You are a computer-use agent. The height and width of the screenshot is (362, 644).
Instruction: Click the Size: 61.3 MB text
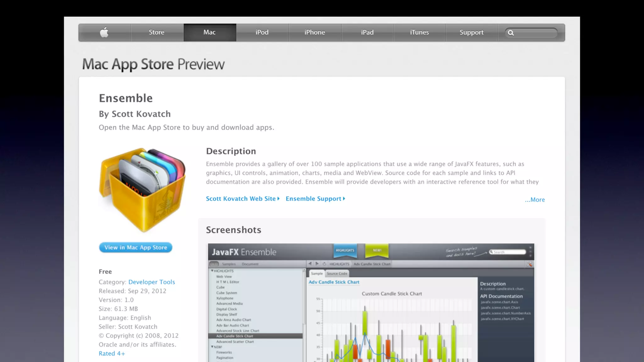(118, 309)
